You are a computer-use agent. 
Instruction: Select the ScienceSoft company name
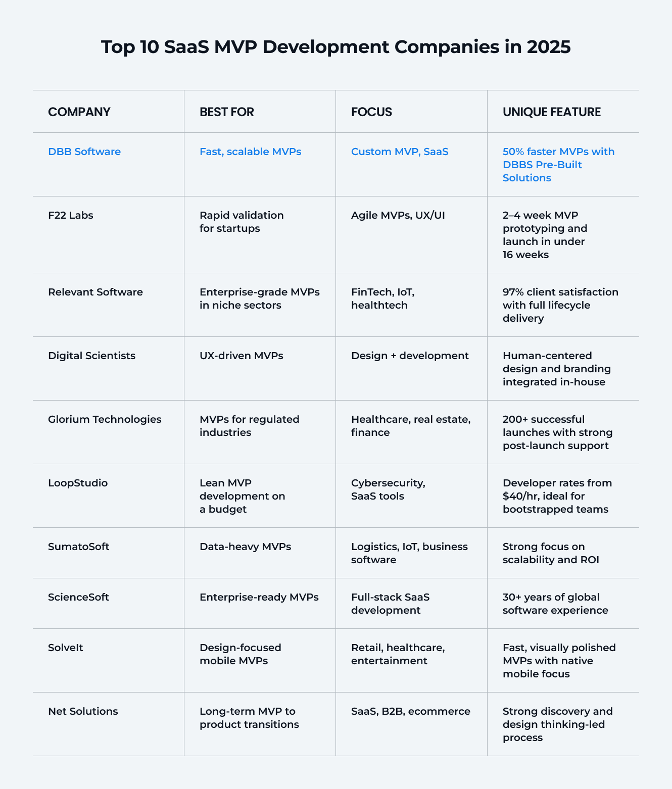pos(78,597)
